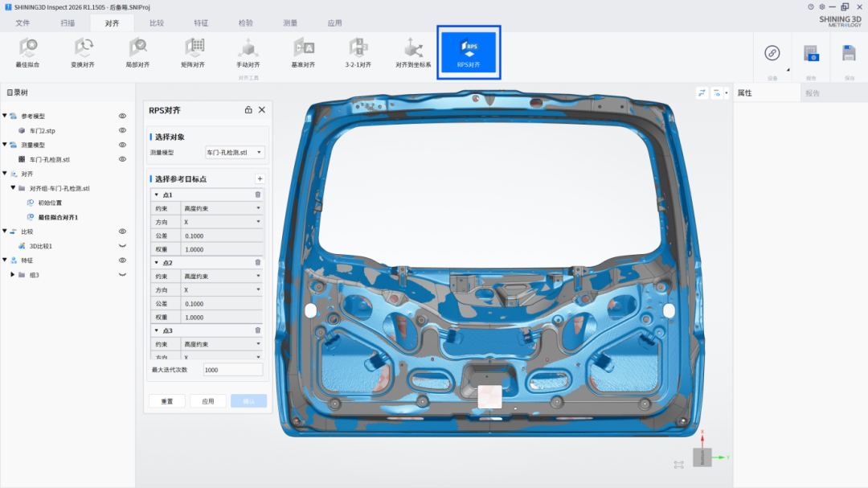Toggle visibility of 车门2.stp
Image resolution: width=868 pixels, height=488 pixels.
(122, 131)
